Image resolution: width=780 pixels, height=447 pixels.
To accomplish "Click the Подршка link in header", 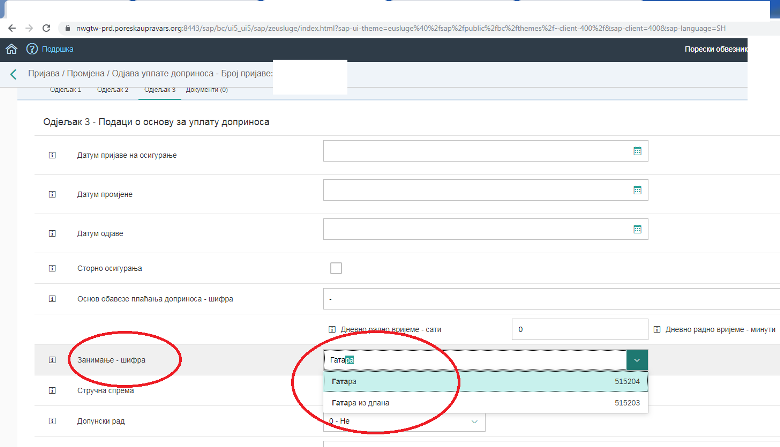I will click(58, 49).
